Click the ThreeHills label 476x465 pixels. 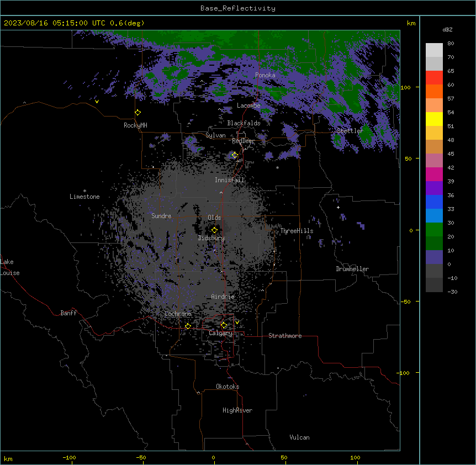(297, 231)
